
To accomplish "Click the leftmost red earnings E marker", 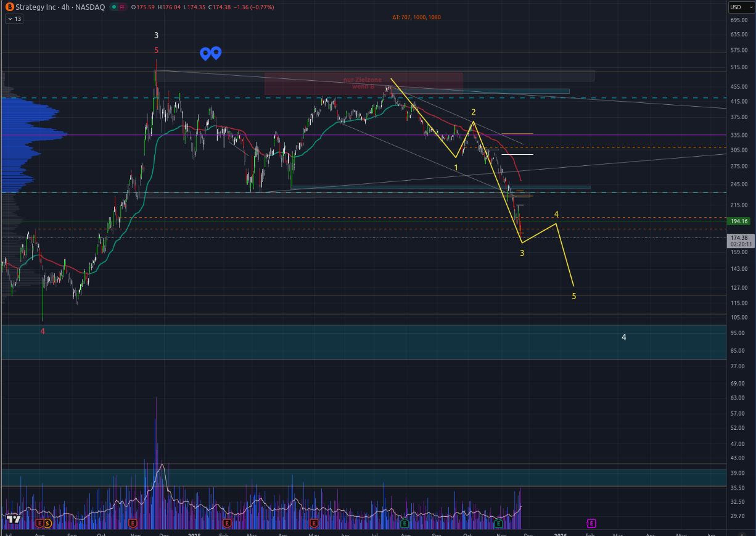I will [40, 524].
